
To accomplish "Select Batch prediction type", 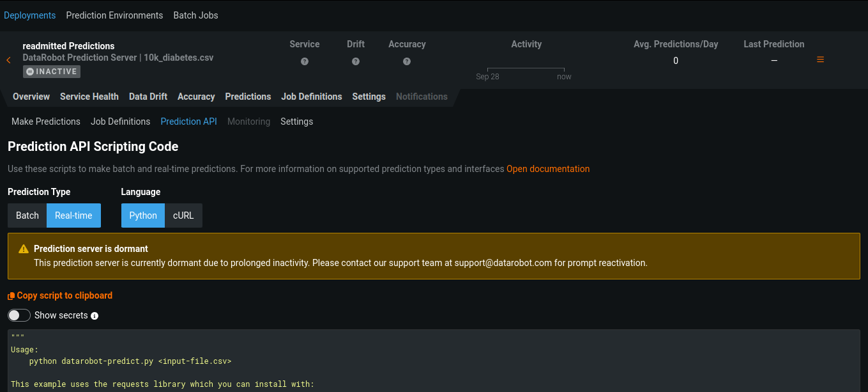I will click(27, 216).
